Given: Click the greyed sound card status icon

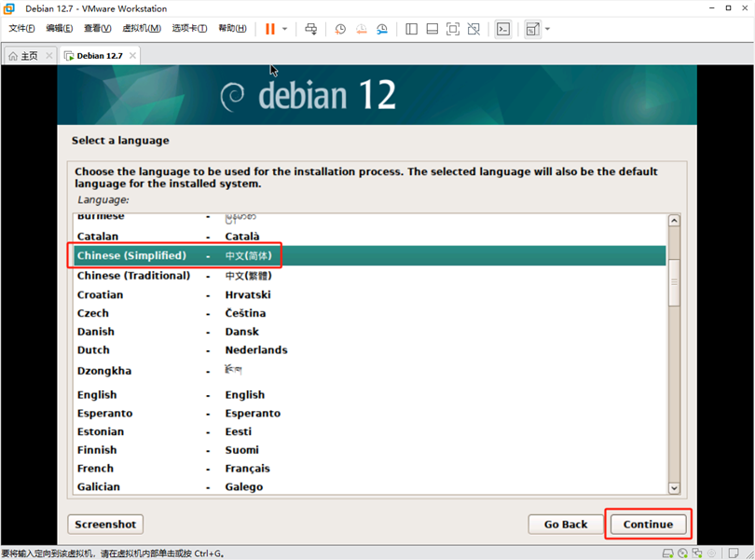Looking at the screenshot, I should (x=712, y=553).
